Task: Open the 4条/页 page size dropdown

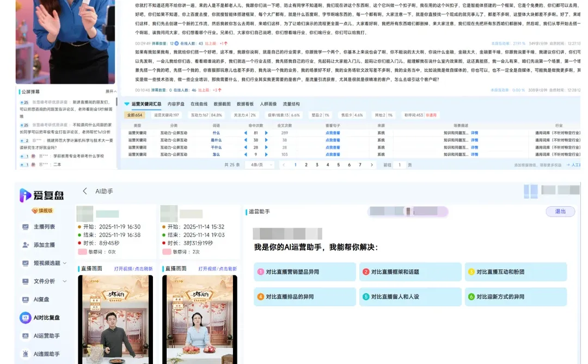Action: pos(260,164)
